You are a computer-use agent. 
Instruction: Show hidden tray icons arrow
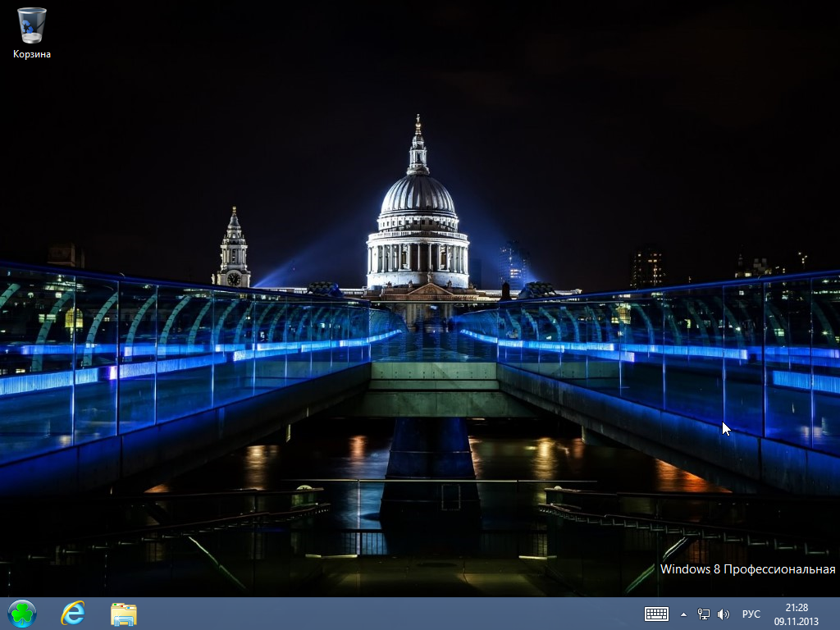(683, 614)
